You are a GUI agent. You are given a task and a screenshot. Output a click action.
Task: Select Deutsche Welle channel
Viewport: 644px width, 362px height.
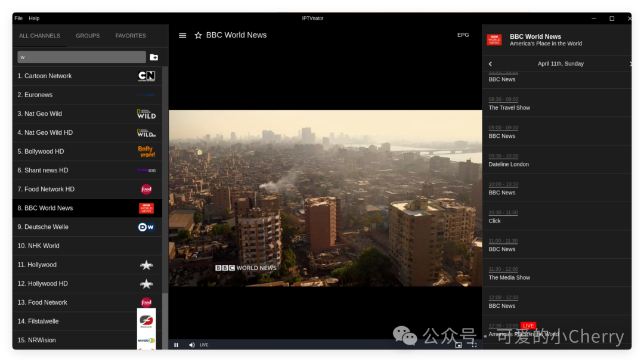pyautogui.click(x=88, y=227)
